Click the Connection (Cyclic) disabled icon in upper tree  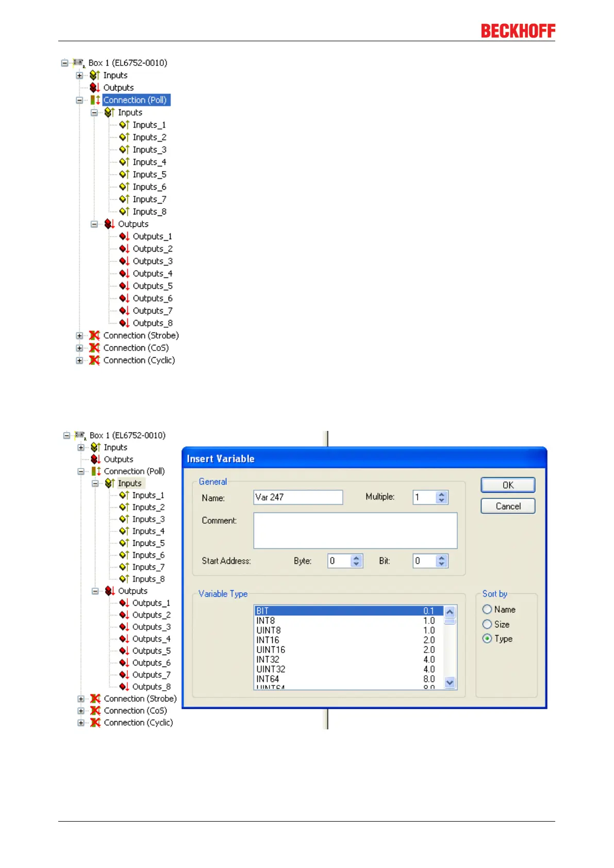(94, 360)
